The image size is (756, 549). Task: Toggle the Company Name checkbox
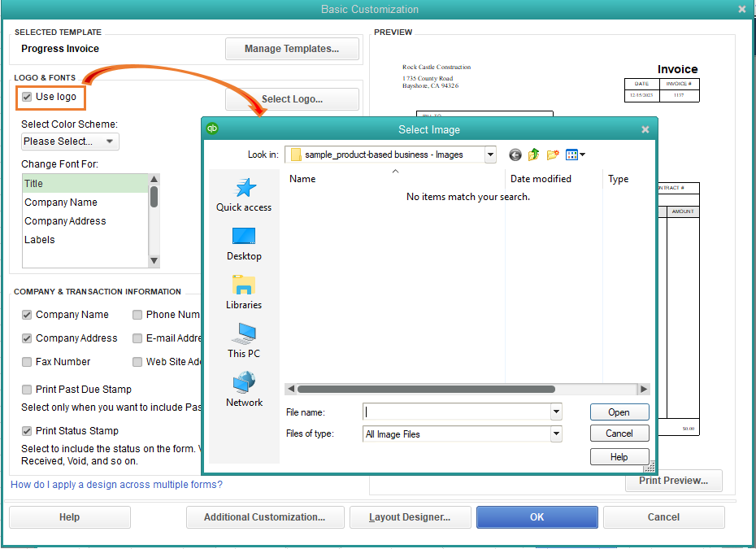point(27,315)
